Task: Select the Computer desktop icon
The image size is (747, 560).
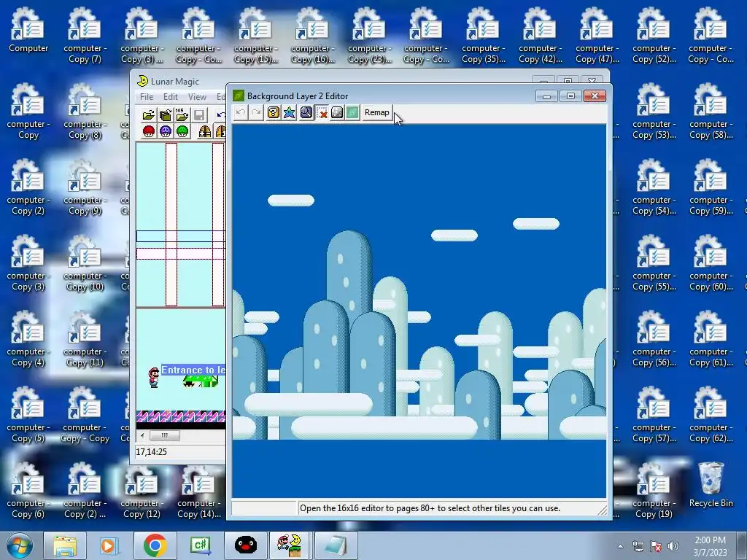Action: tap(28, 30)
